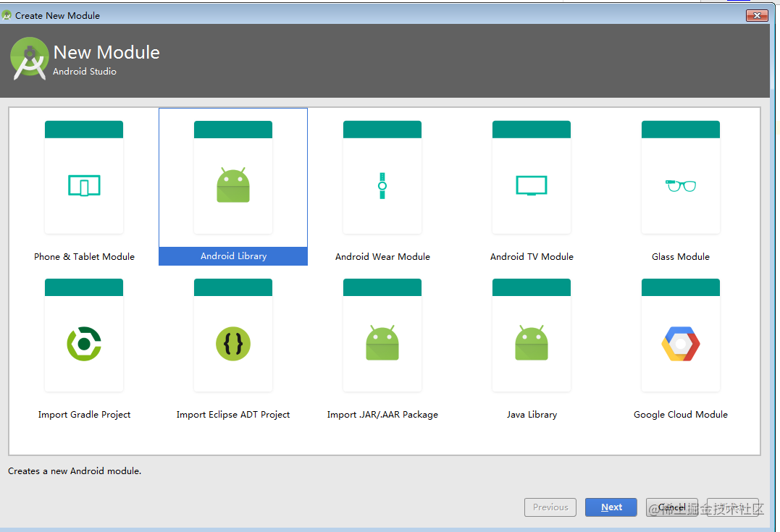Click the 'Java Library' label
The height and width of the screenshot is (532, 780).
coord(532,415)
